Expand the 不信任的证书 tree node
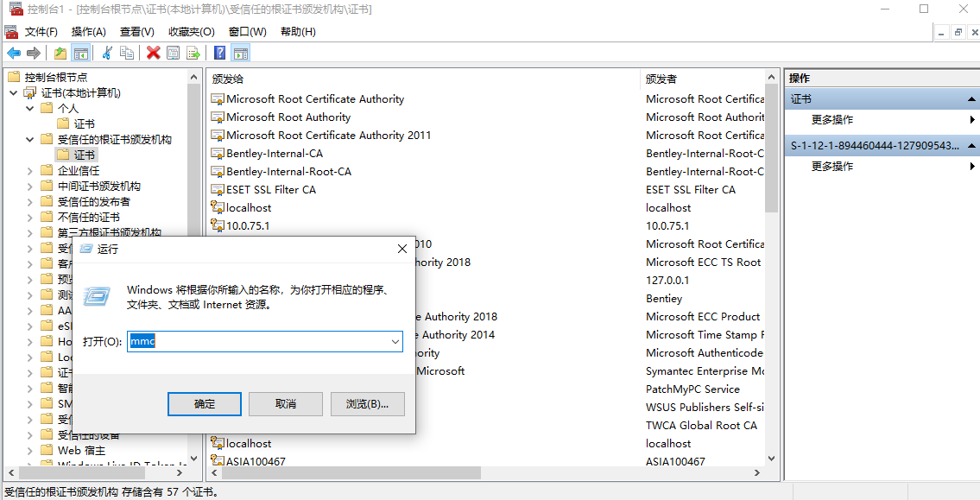 click(29, 217)
